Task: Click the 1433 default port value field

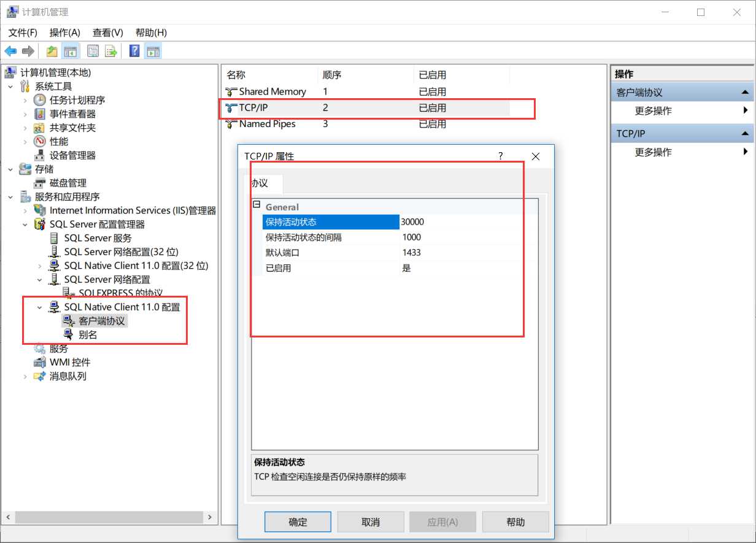Action: click(469, 252)
